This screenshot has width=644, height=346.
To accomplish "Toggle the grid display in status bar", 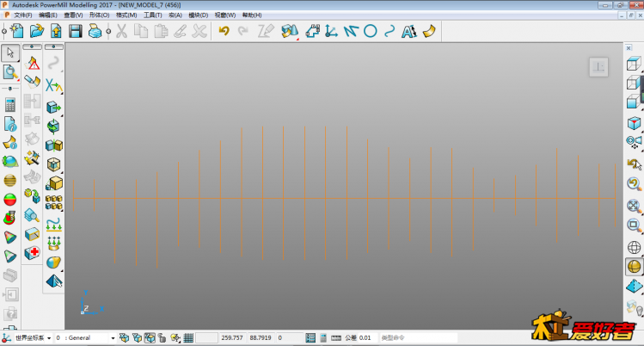I will click(x=188, y=337).
